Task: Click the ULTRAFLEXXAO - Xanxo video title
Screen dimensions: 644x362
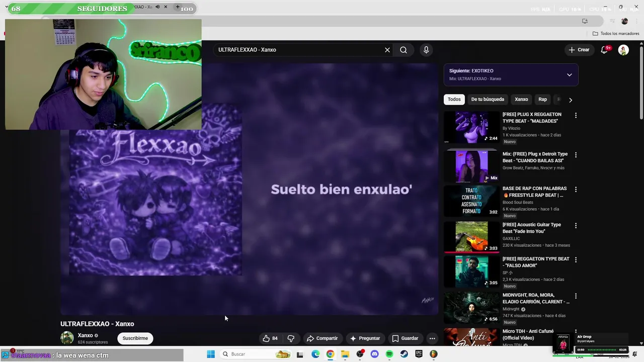Action: pos(97,324)
